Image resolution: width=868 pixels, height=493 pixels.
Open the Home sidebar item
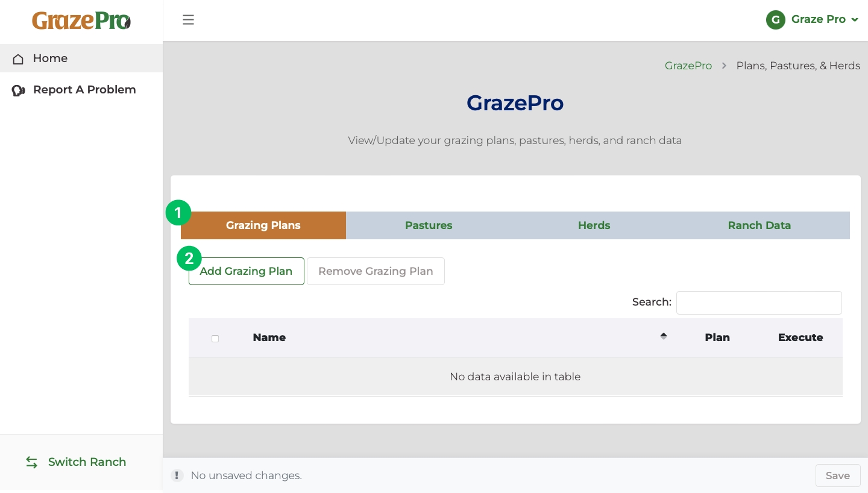[x=81, y=58]
